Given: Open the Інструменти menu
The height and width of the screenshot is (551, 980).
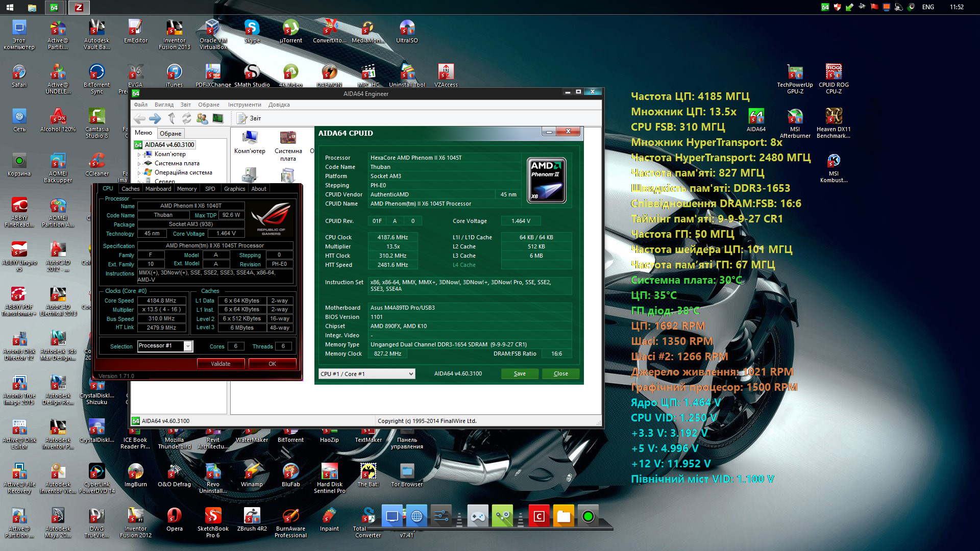Looking at the screenshot, I should 244,105.
